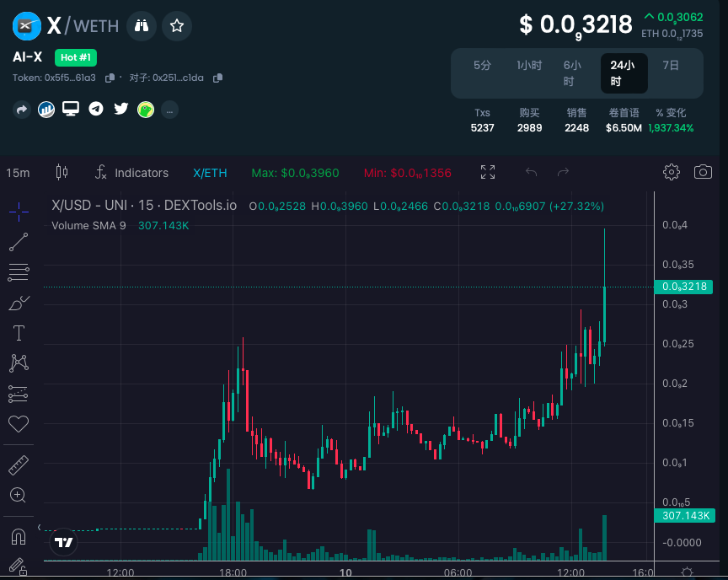Open the chart settings gear
This screenshot has height=580, width=728.
672,171
